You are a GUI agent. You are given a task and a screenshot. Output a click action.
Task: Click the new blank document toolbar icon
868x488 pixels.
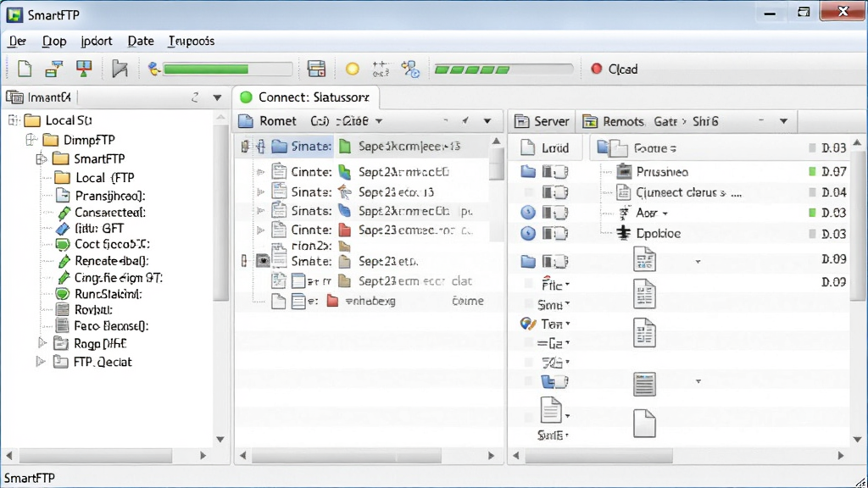click(x=25, y=69)
